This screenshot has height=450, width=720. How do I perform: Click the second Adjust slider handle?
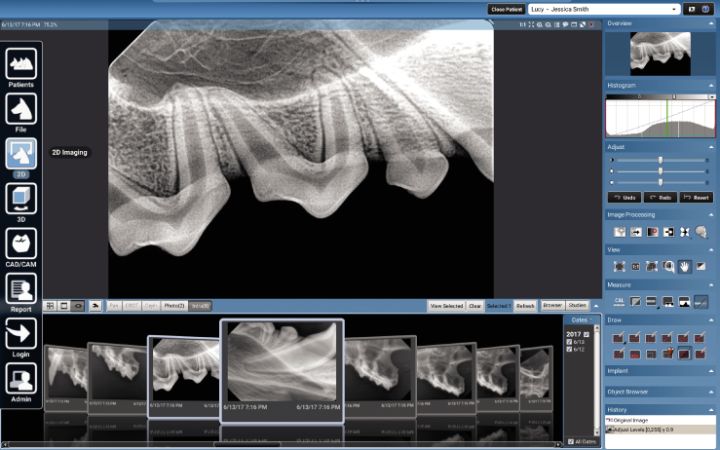pos(660,171)
